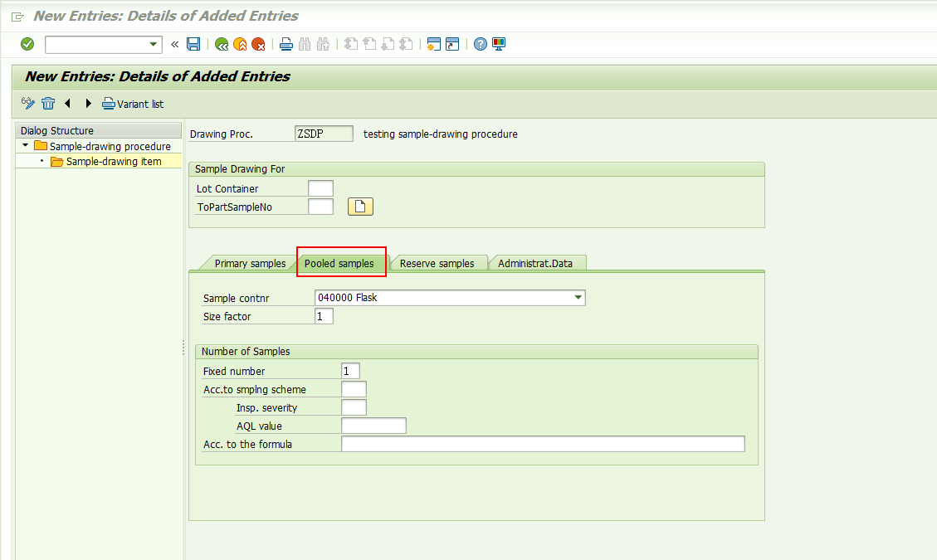The height and width of the screenshot is (560, 937).
Task: Click the Size factor input field
Action: coord(324,316)
